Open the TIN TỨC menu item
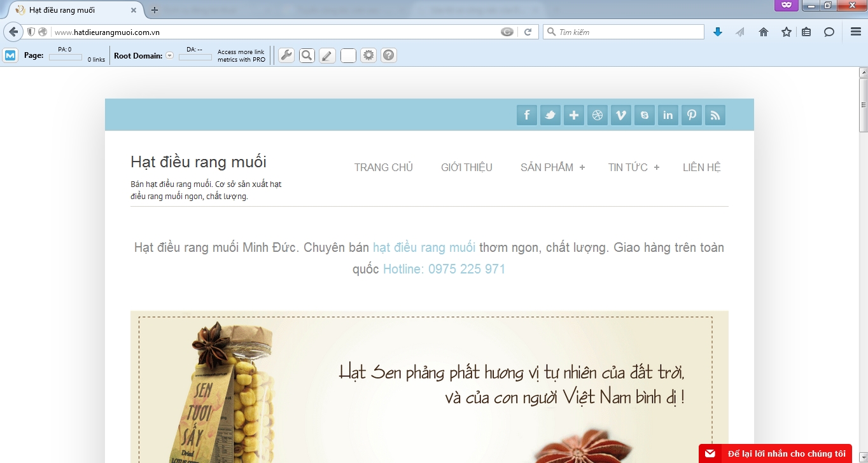 pyautogui.click(x=627, y=167)
